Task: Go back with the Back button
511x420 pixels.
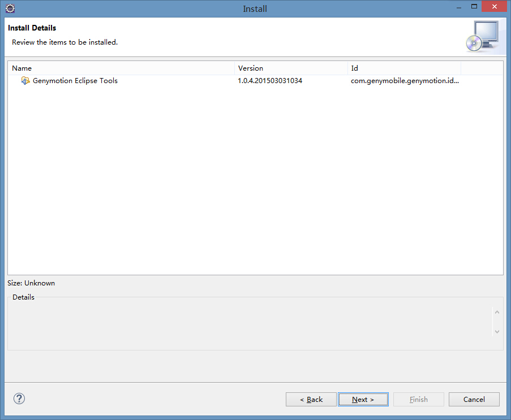Action: tap(311, 399)
